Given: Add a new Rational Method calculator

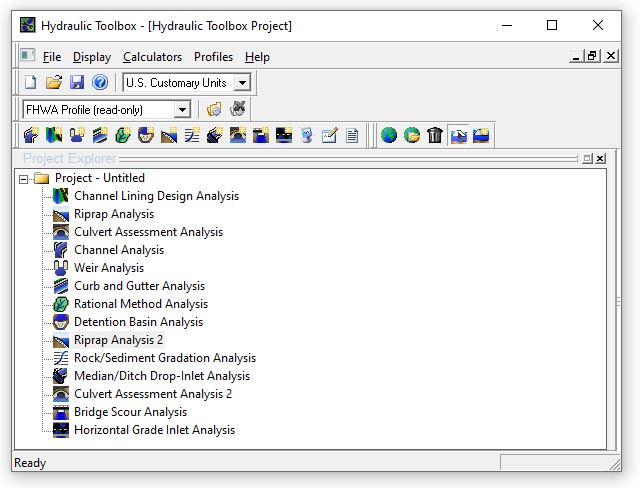Looking at the screenshot, I should [123, 135].
